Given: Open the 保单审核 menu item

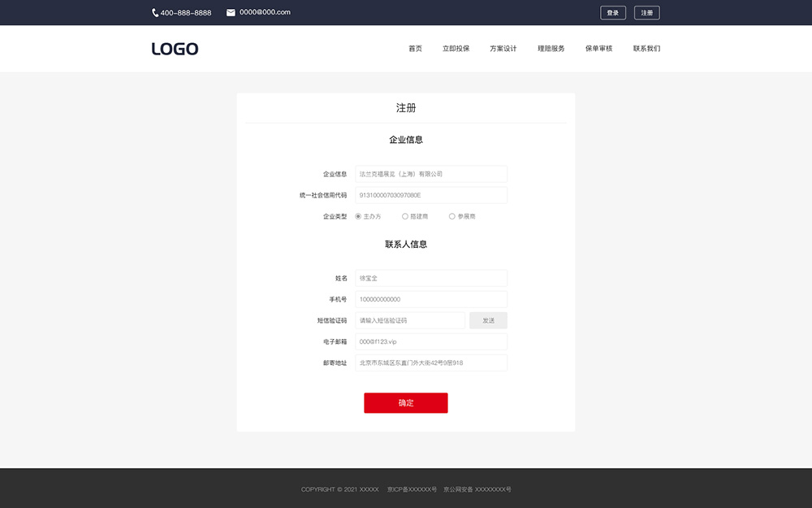Looking at the screenshot, I should coord(598,49).
